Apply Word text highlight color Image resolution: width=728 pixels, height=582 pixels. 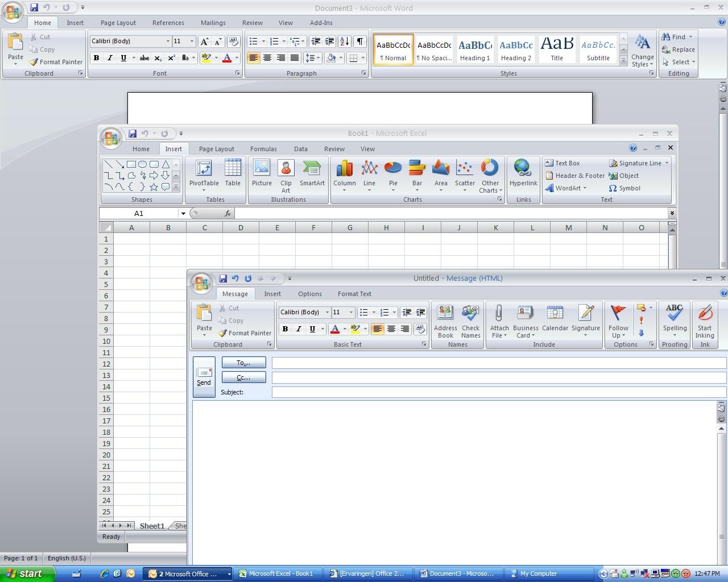[206, 58]
